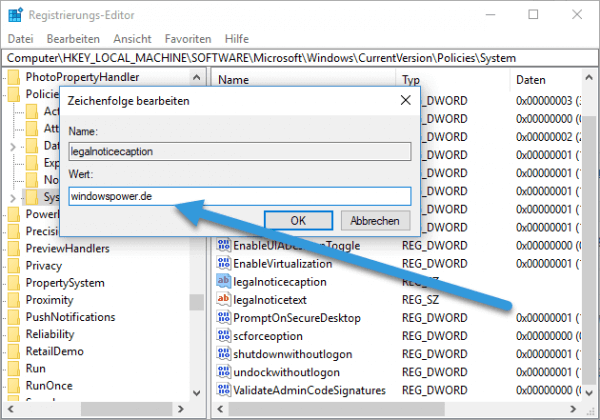
Task: Maximize the Registrierungs-Editor window
Action: coord(533,15)
